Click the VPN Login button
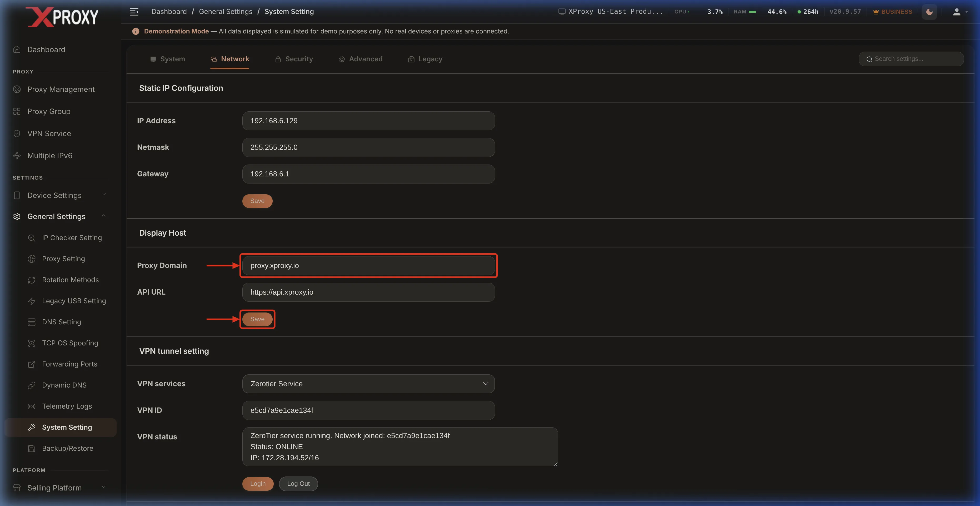 click(x=258, y=484)
